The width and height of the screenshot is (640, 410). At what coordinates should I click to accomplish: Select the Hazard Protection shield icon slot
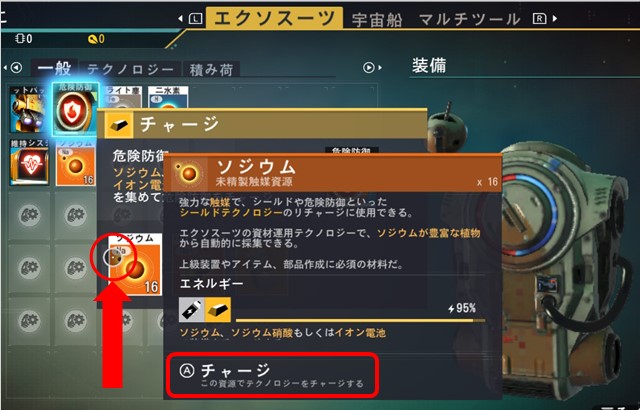[76, 109]
